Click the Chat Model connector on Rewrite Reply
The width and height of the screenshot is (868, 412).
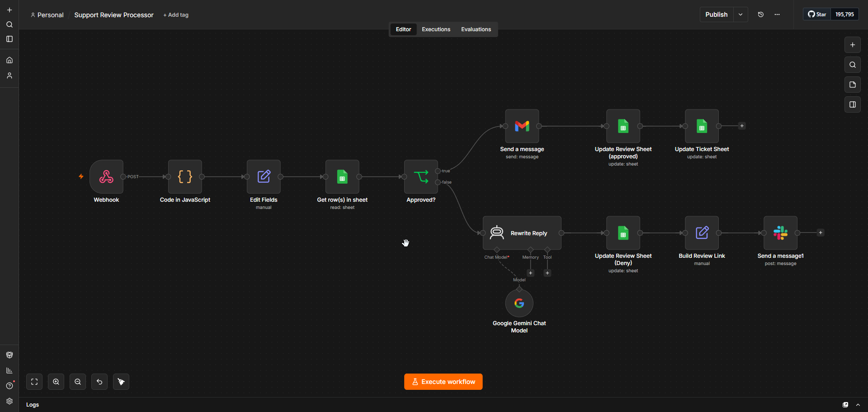tap(497, 250)
